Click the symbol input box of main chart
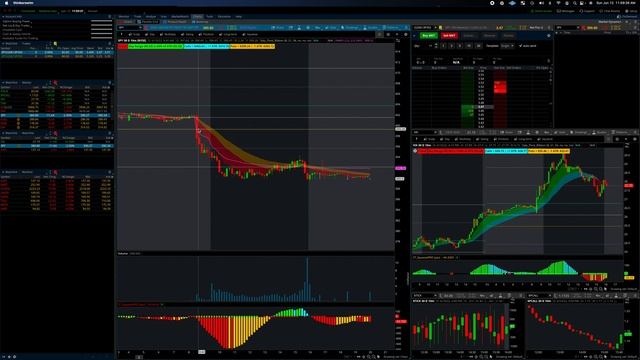 129,28
